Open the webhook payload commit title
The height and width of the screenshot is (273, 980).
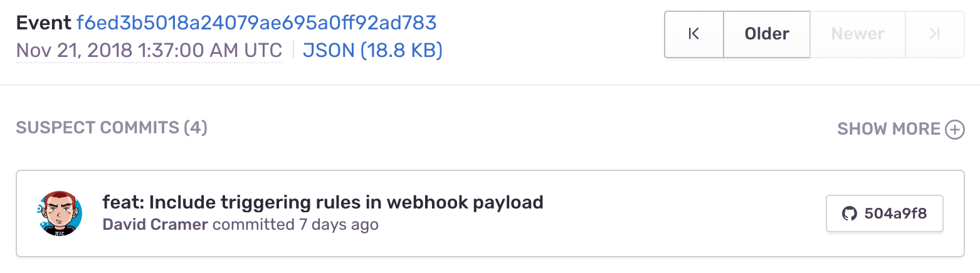(x=322, y=203)
